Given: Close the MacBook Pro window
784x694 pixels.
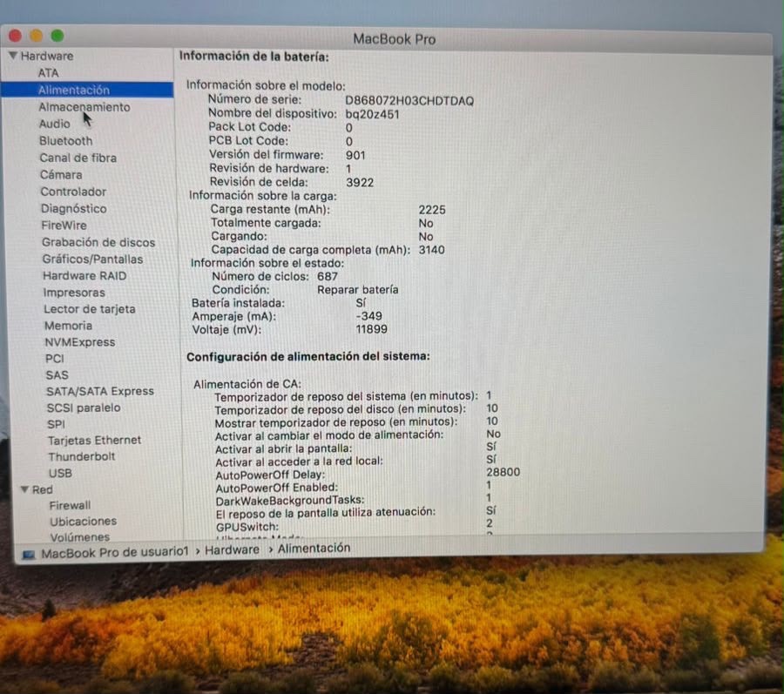Looking at the screenshot, I should pyautogui.click(x=16, y=36).
